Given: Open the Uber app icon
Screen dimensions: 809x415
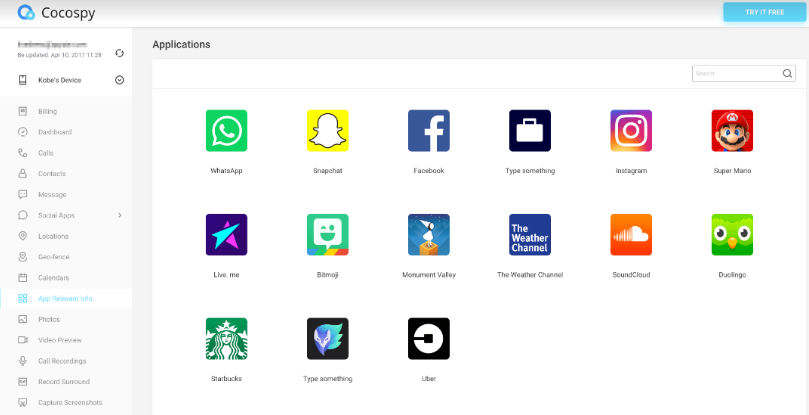Looking at the screenshot, I should [429, 339].
